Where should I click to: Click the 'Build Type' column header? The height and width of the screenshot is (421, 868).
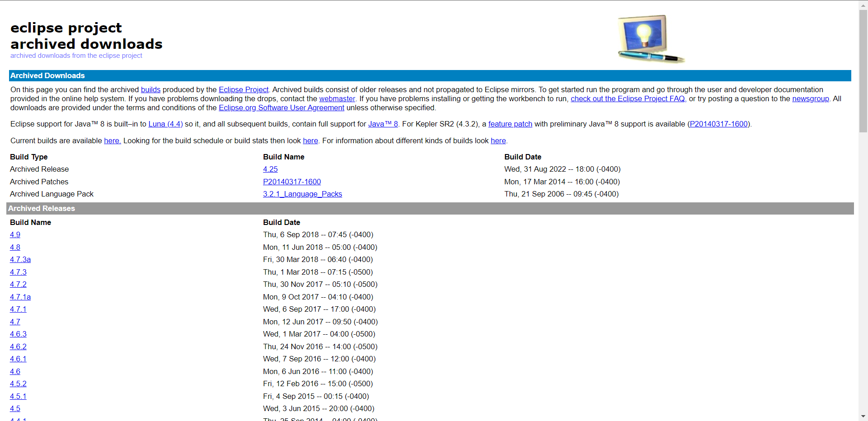(28, 157)
